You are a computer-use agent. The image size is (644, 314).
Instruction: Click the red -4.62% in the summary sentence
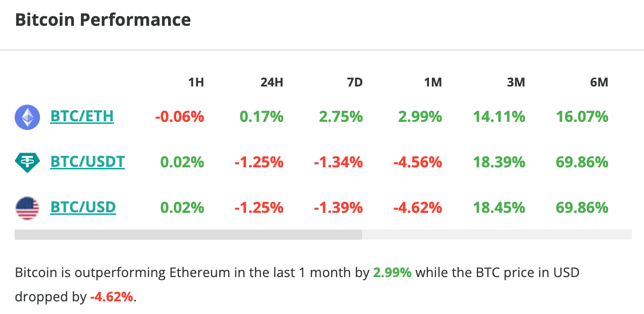(x=112, y=297)
